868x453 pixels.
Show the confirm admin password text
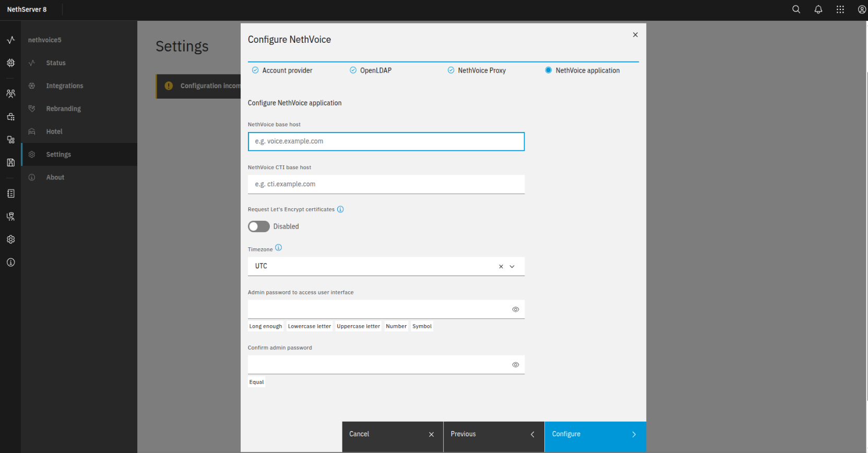515,365
